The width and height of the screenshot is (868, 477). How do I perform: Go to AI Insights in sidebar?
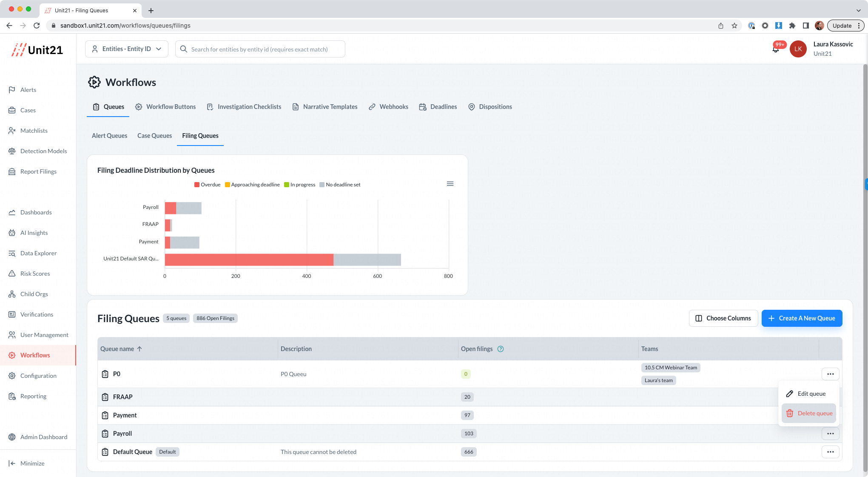pos(34,233)
